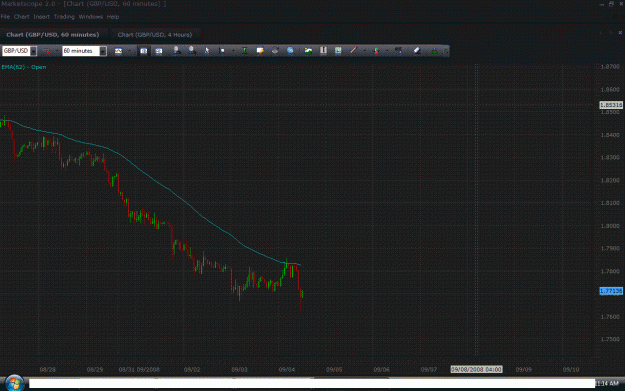Expand arrow beside red-green indicator icon
The height and width of the screenshot is (391, 625).
pyautogui.click(x=387, y=51)
